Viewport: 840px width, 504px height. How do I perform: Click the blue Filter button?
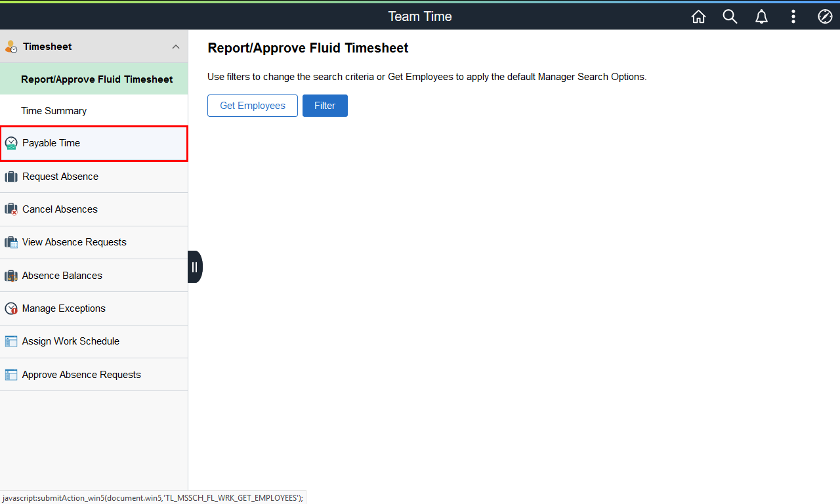[x=325, y=106]
